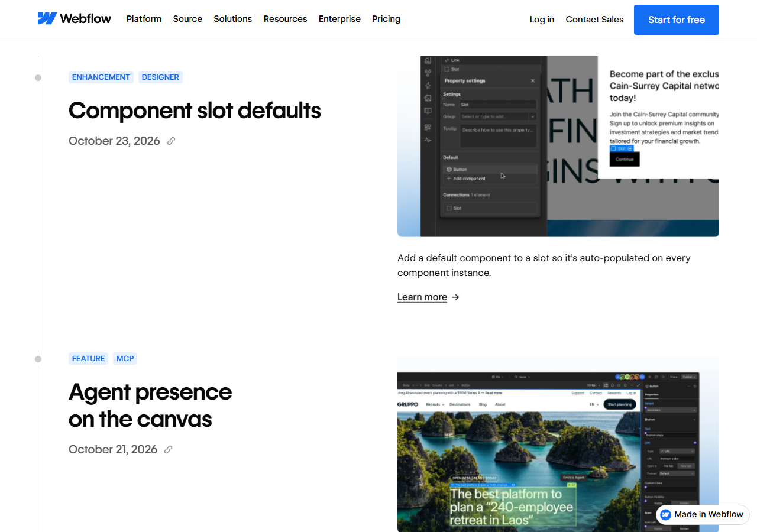Open the Pricing page
This screenshot has width=757, height=532.
tap(386, 19)
